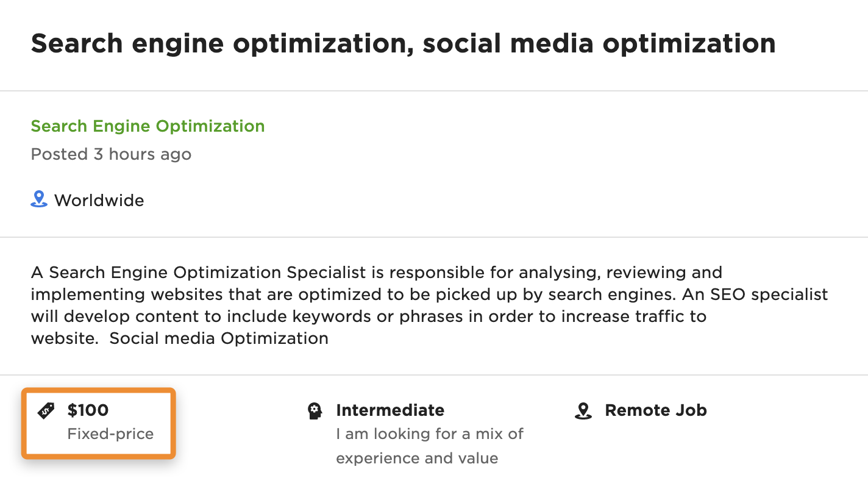This screenshot has width=868, height=489.
Task: Click the Fixed-price label
Action: [x=110, y=434]
